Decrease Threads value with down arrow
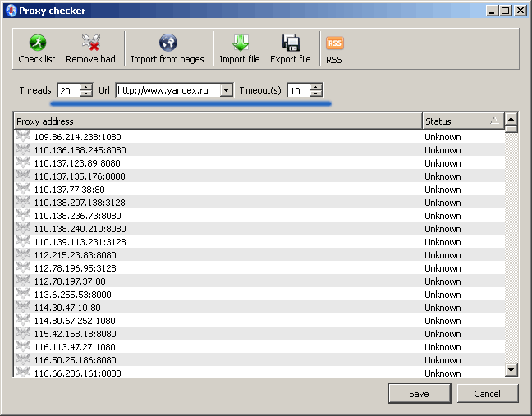The image size is (532, 416). (86, 94)
